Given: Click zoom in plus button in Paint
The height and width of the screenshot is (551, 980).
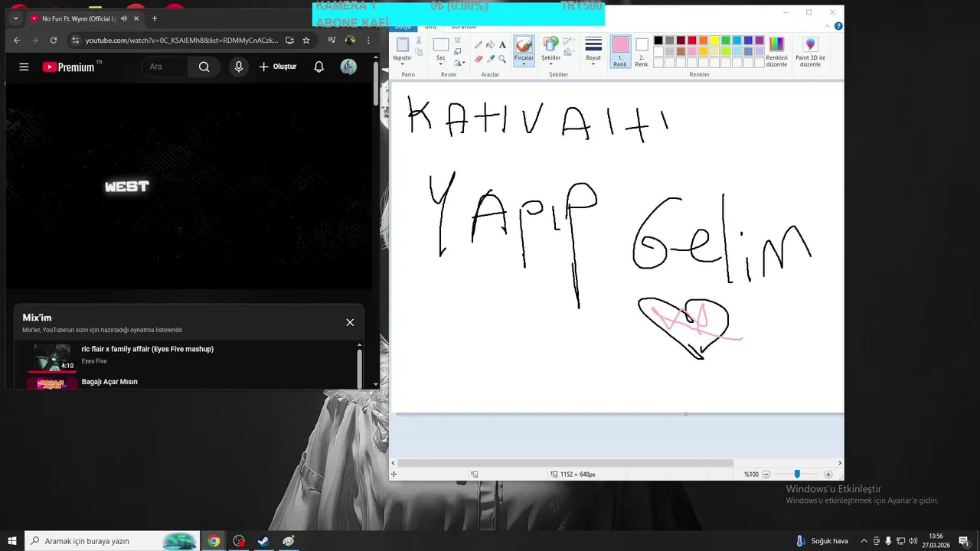Looking at the screenshot, I should point(828,474).
